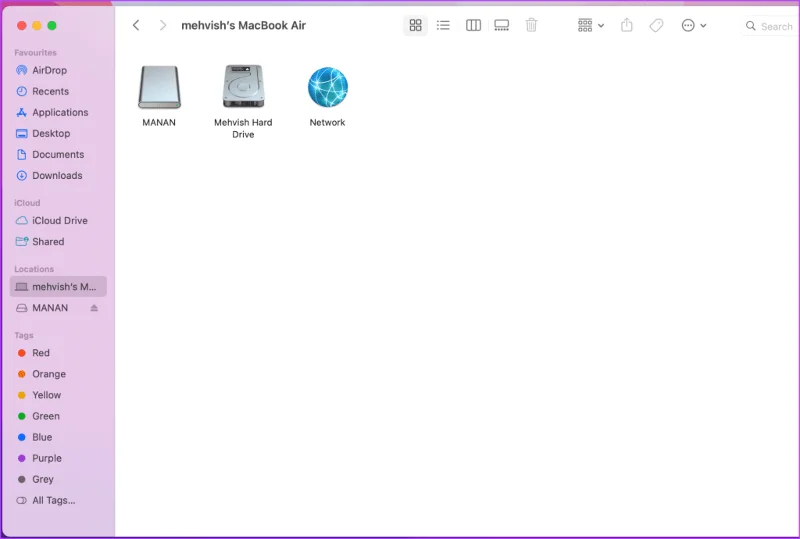Go back with the left chevron
This screenshot has width=800, height=539.
pos(136,25)
